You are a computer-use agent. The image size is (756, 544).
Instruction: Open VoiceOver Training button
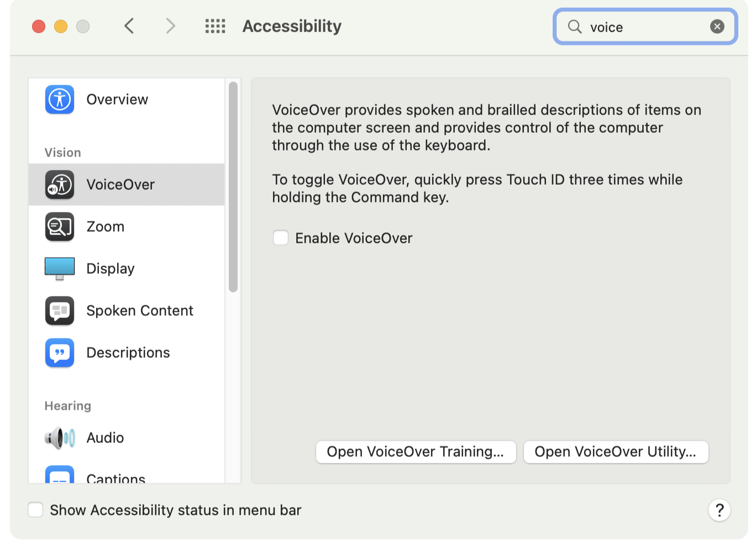416,452
